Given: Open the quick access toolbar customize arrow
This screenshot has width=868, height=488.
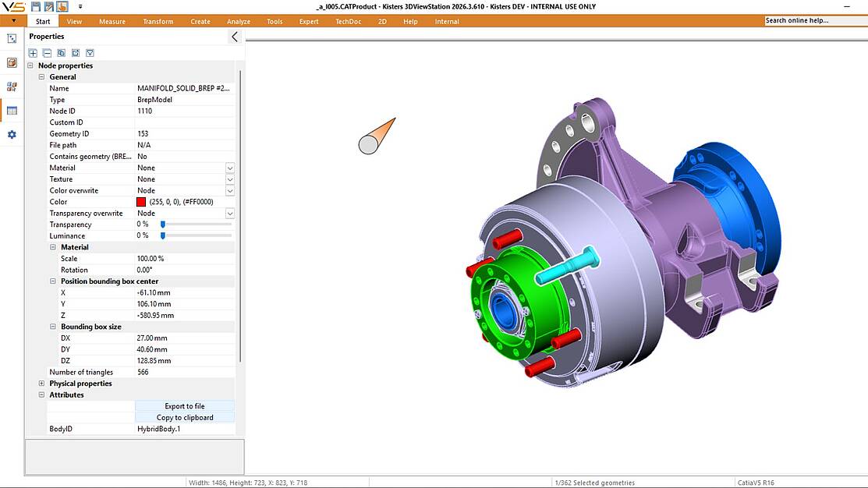Looking at the screenshot, I should tap(80, 7).
